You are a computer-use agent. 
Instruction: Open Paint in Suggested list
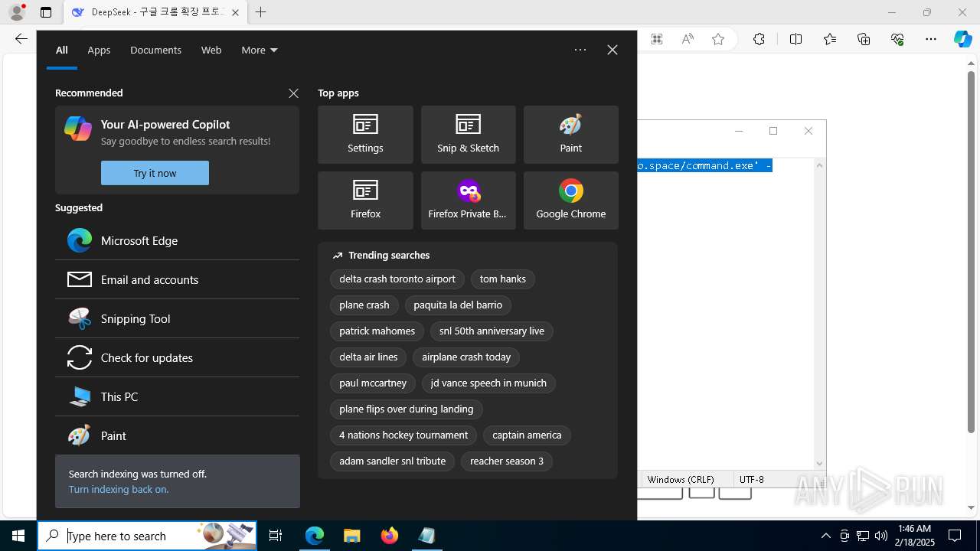[x=177, y=435]
